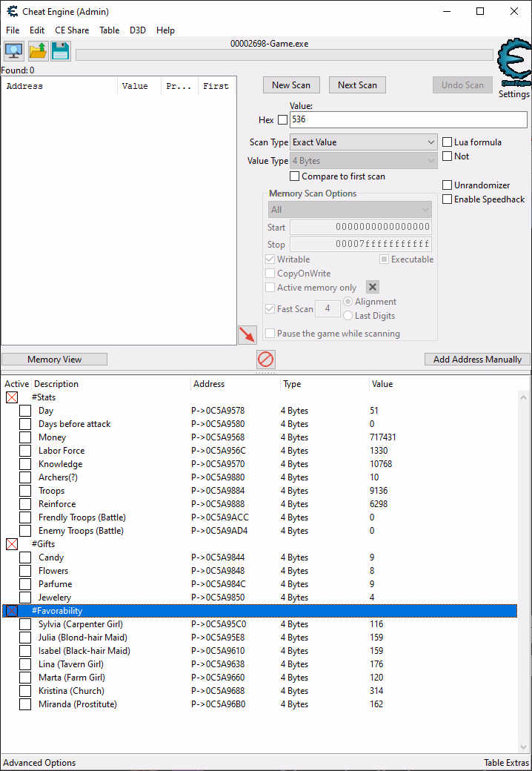Viewport: 532px width, 771px height.
Task: Enable the Lua formula checkbox
Action: point(447,142)
